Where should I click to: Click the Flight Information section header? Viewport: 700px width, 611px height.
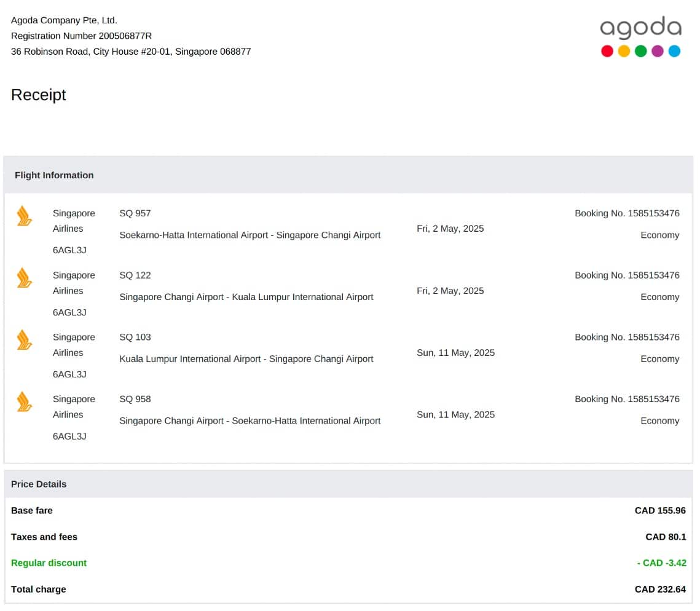click(54, 175)
